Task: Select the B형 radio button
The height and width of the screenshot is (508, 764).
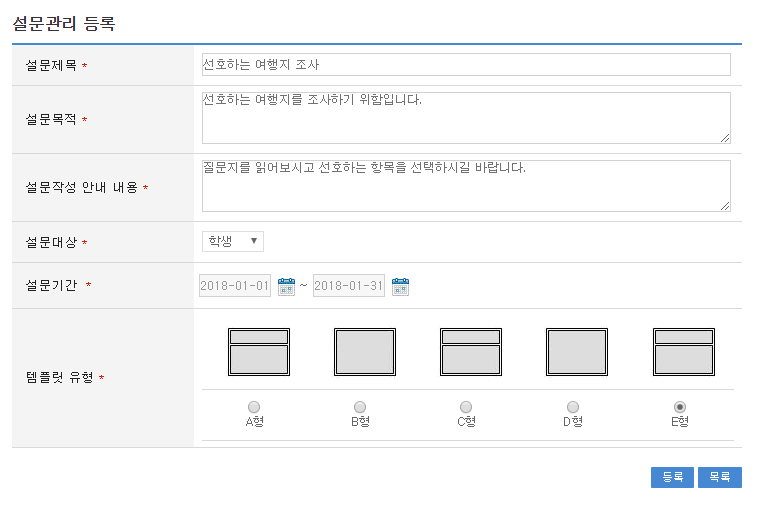Action: [x=360, y=407]
